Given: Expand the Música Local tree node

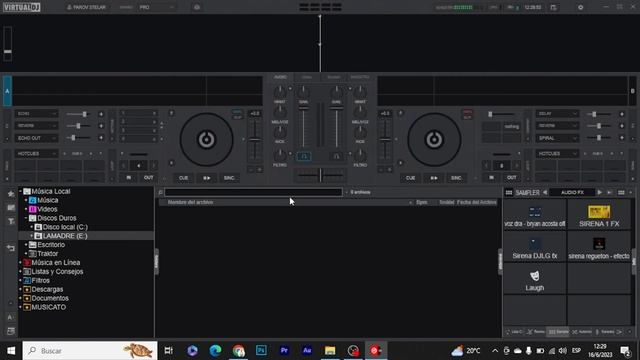Looking at the screenshot, I should pos(20,191).
